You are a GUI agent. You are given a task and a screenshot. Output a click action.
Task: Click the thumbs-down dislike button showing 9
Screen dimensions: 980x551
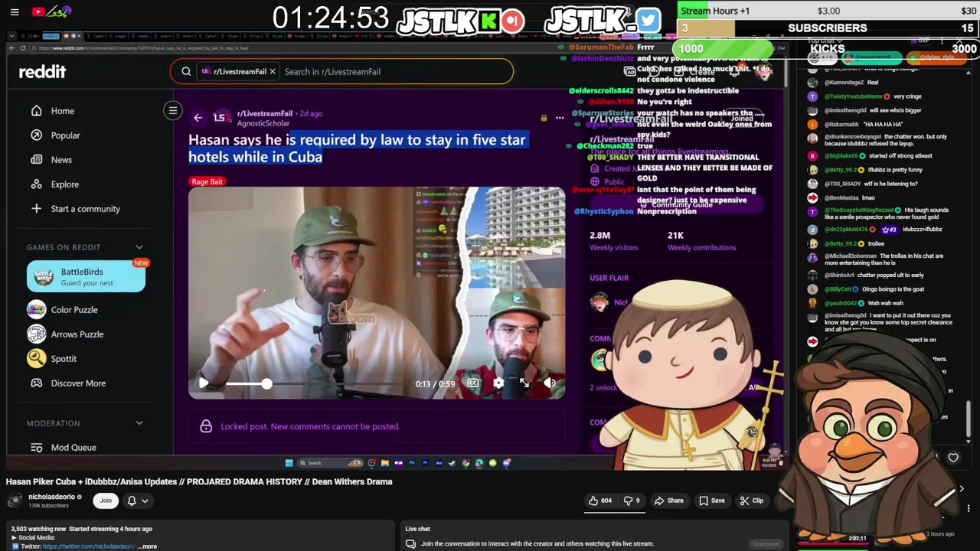pos(632,500)
